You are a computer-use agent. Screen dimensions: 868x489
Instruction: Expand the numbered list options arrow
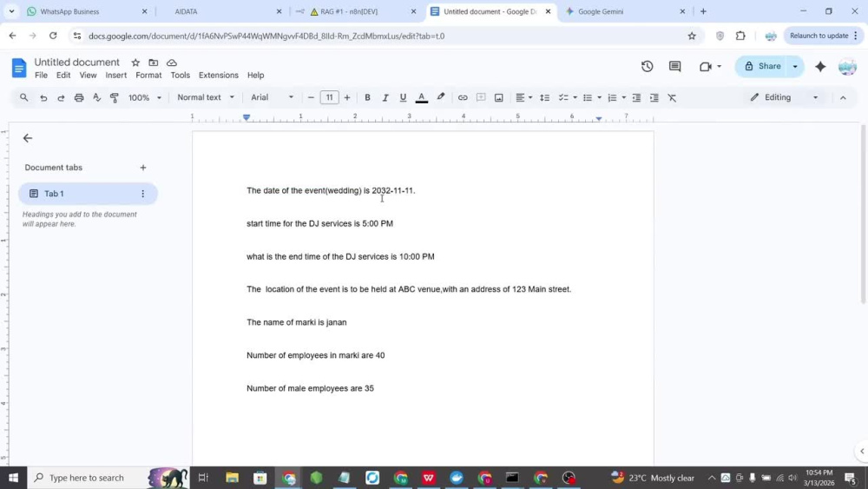624,97
